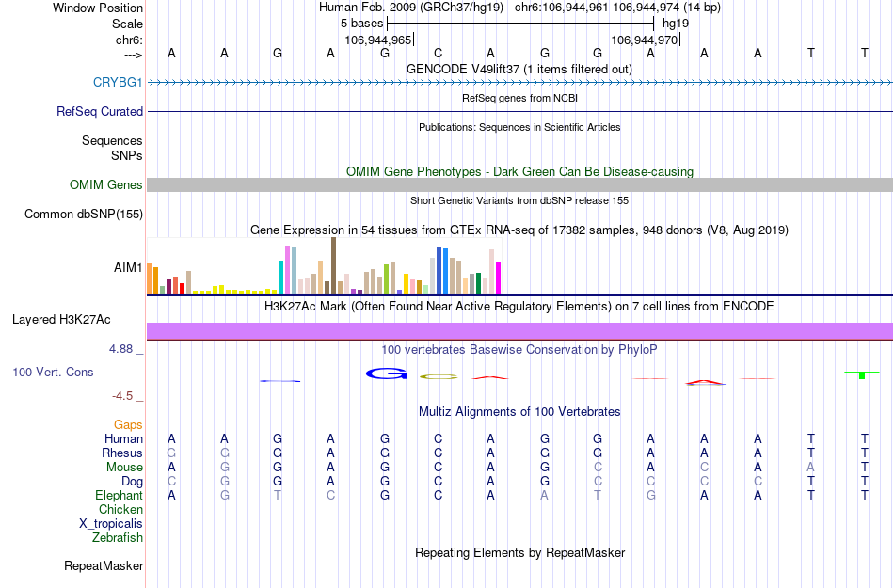Image resolution: width=894 pixels, height=588 pixels.
Task: Click the gray OMIM Genes item bar
Action: click(520, 184)
